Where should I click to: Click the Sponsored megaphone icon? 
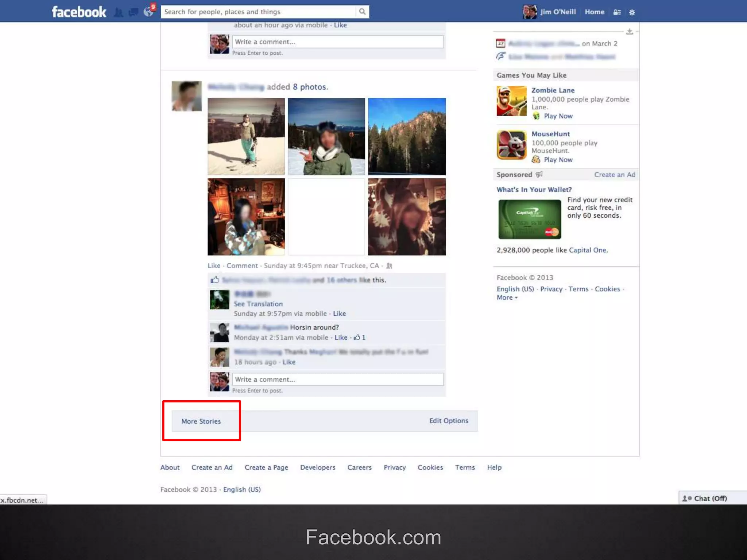[x=539, y=174]
